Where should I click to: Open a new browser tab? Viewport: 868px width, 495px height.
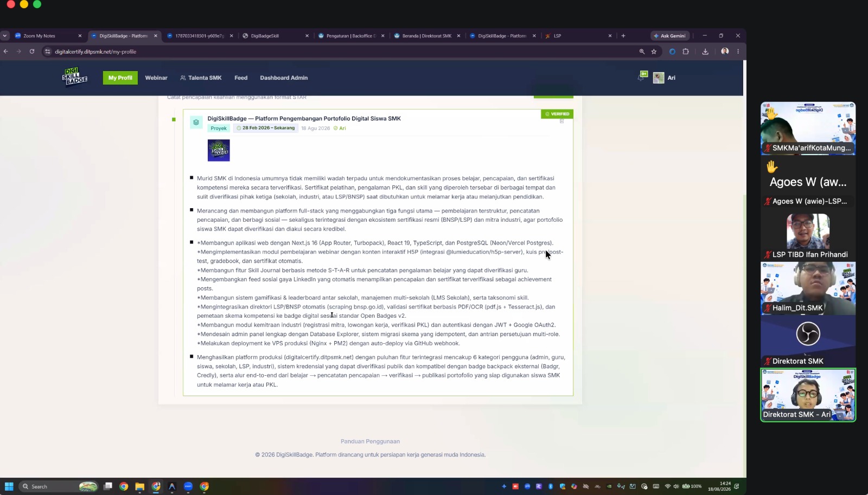coord(623,36)
